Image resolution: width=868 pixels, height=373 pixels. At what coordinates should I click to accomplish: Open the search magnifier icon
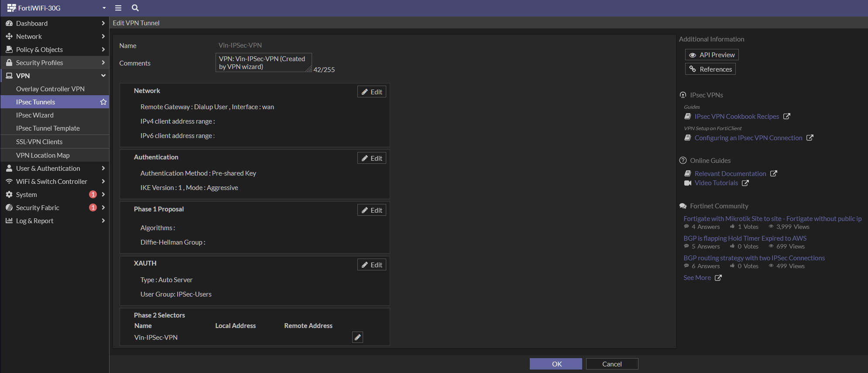[135, 8]
